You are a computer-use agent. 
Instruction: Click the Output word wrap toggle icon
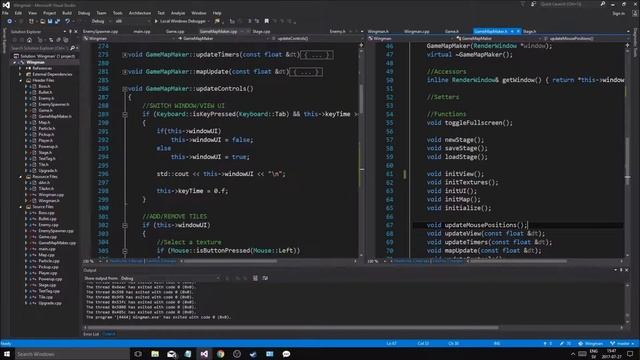pyautogui.click(x=265, y=278)
